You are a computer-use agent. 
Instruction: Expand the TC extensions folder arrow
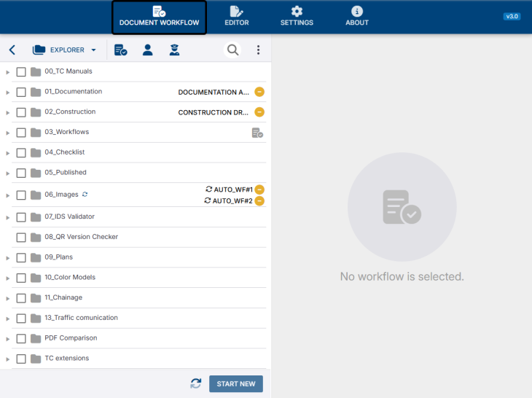pyautogui.click(x=7, y=359)
